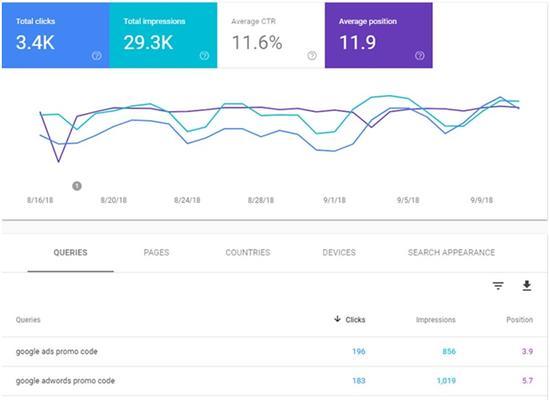
Task: Toggle the Total impressions metric card
Action: (163, 35)
